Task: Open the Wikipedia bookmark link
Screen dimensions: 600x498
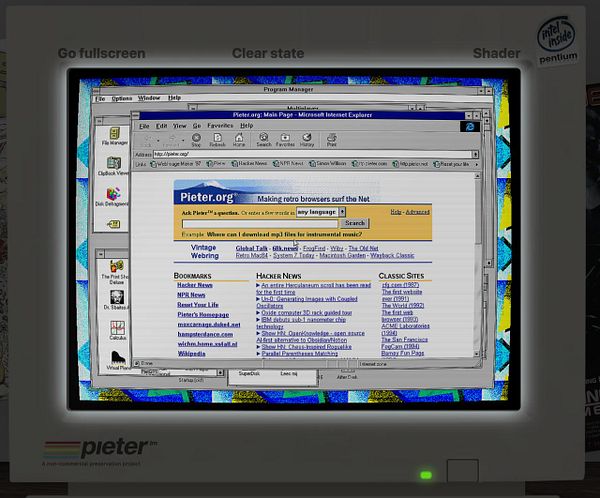Action: pyautogui.click(x=191, y=353)
